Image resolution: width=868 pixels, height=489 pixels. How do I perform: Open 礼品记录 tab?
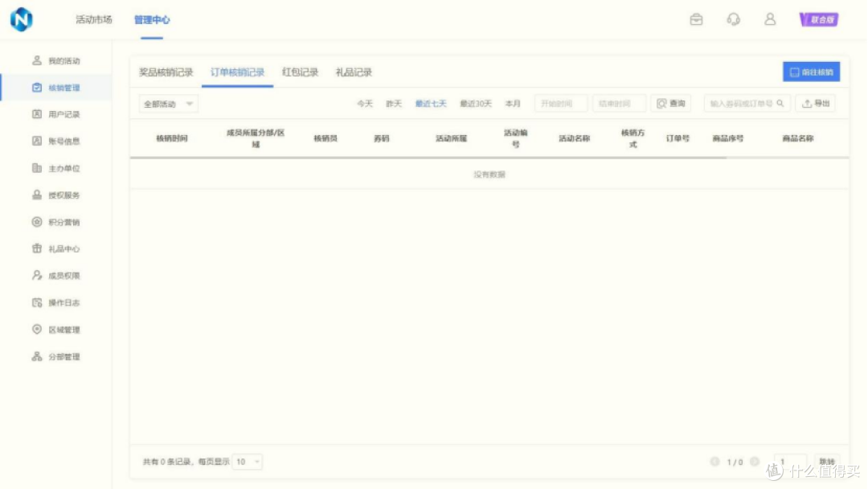pyautogui.click(x=354, y=72)
